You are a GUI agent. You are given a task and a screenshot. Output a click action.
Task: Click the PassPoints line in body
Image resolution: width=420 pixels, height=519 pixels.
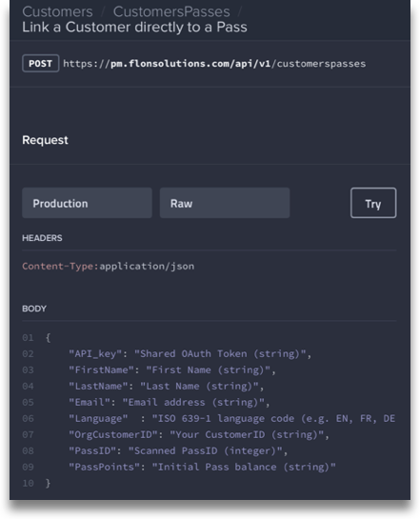point(202,467)
